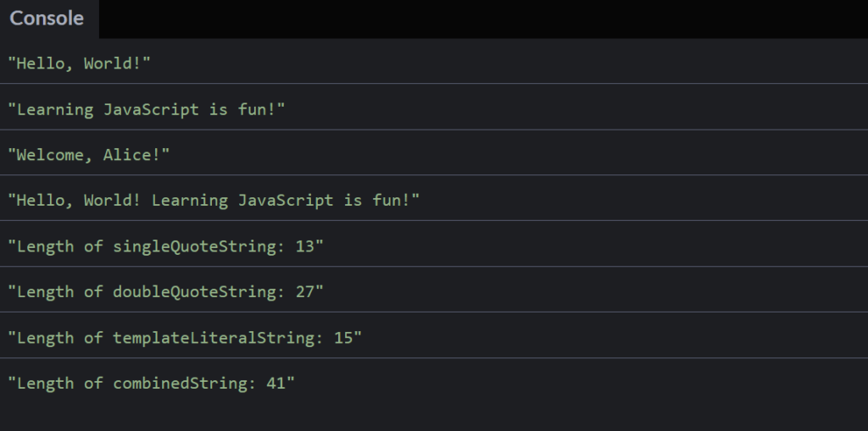Select the combined hello and learning output line
The width and height of the screenshot is (868, 431).
[214, 201]
